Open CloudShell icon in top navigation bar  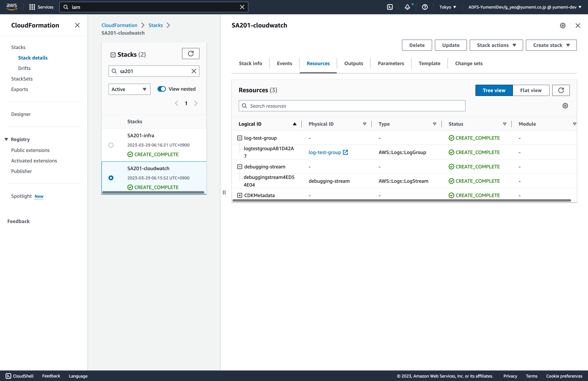tap(390, 7)
